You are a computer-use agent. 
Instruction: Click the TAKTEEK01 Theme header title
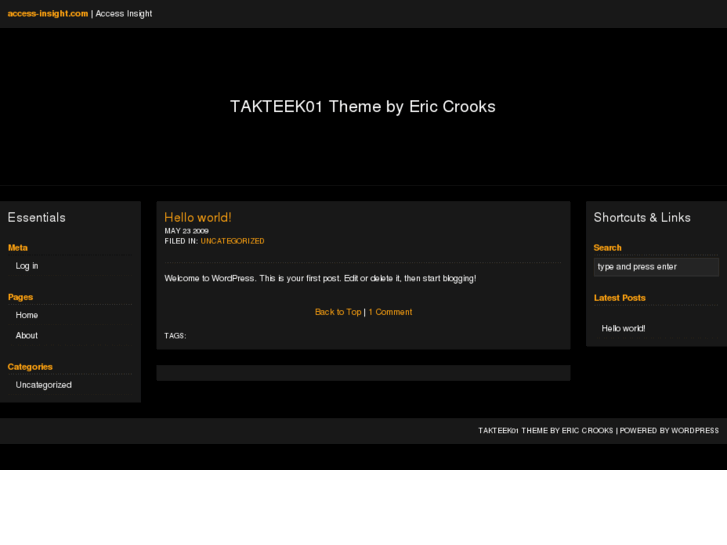pos(362,107)
